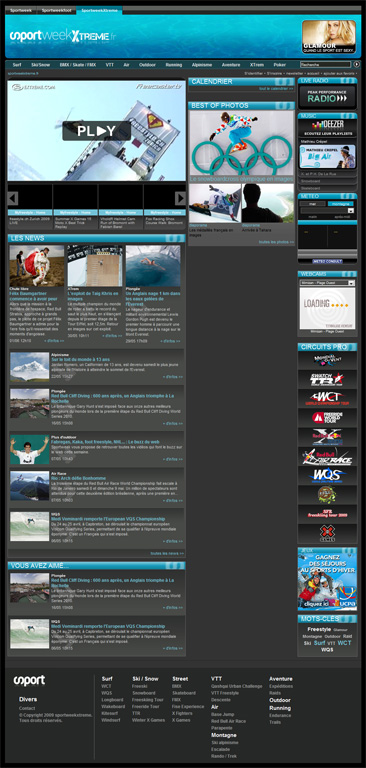The height and width of the screenshot is (768, 366).
Task: Open the 'toutes les news' link
Action: coord(167,553)
